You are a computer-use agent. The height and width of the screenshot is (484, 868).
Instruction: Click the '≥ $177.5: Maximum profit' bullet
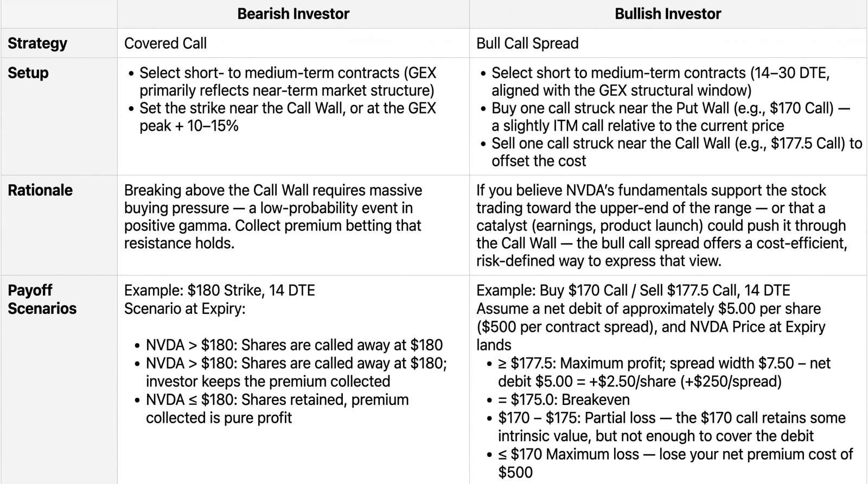tap(659, 372)
